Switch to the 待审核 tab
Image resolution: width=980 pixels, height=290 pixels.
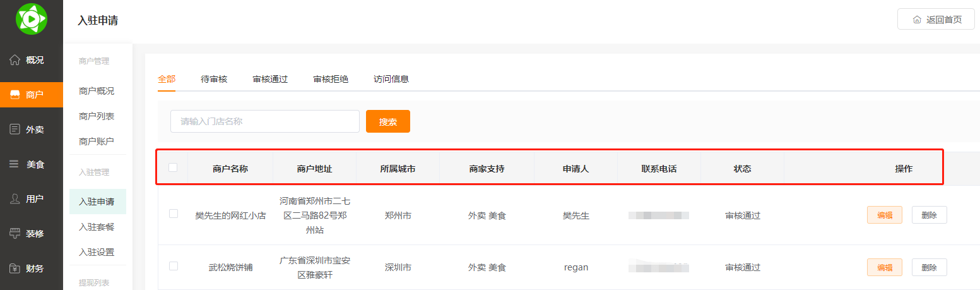pos(214,79)
